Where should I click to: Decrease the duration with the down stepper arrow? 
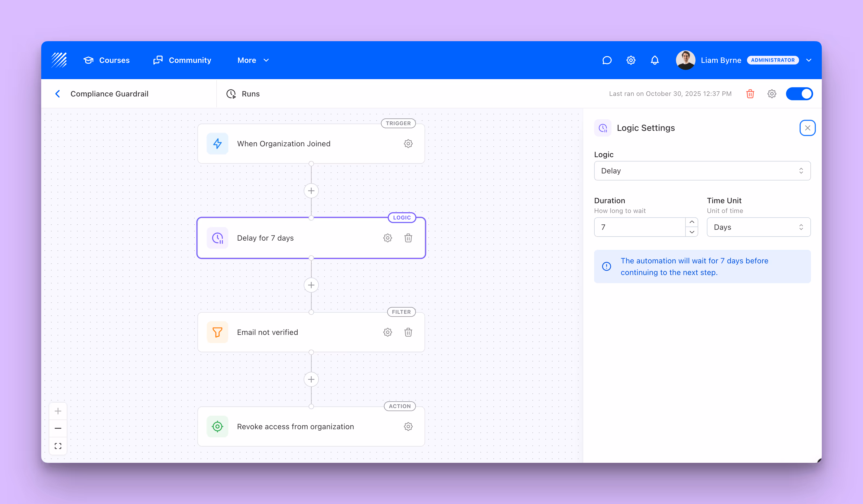pos(692,232)
